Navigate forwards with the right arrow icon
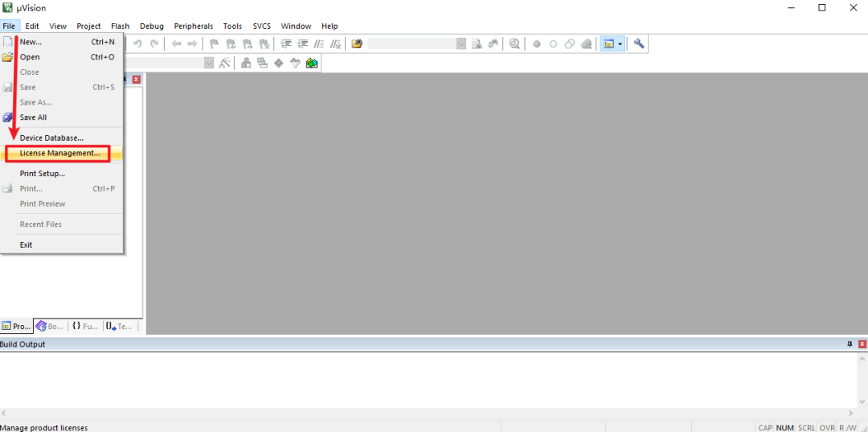The width and height of the screenshot is (868, 432). click(x=192, y=43)
